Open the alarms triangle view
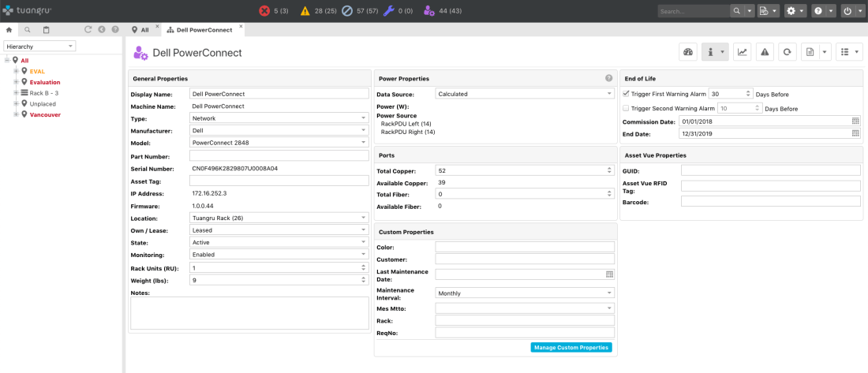The height and width of the screenshot is (373, 868). coord(765,52)
